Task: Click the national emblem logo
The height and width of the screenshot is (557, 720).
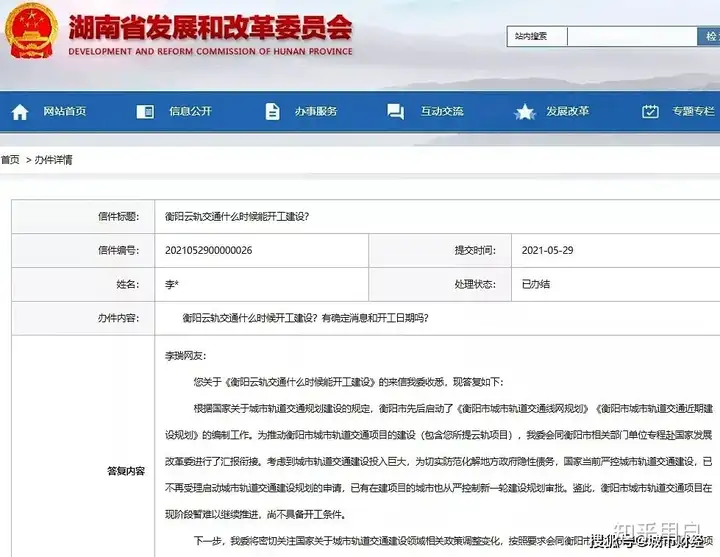Action: tap(31, 31)
